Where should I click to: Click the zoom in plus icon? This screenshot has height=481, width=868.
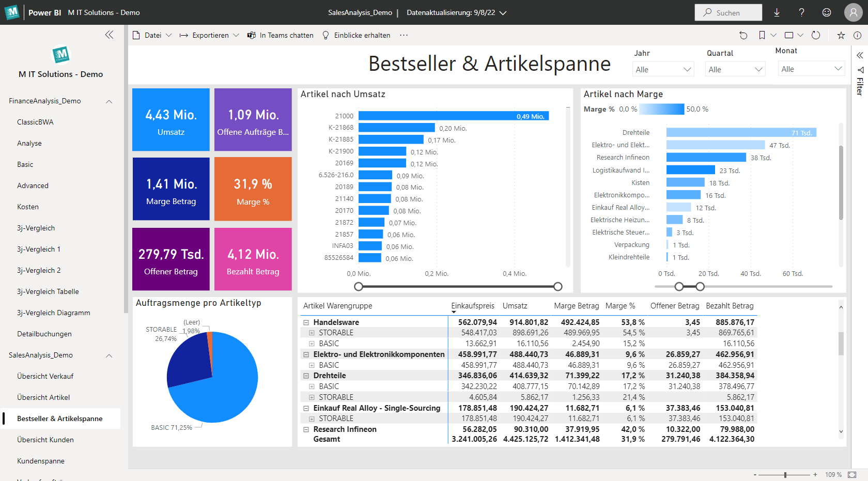[815, 474]
